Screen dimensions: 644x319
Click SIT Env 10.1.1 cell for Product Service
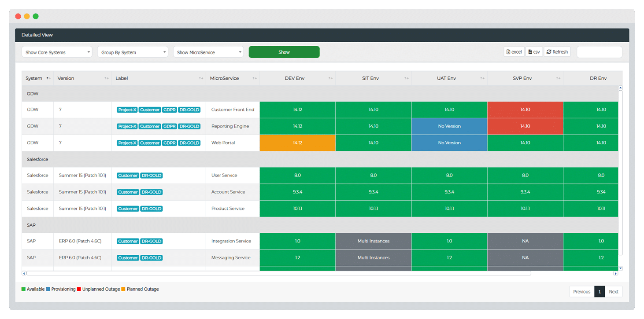pyautogui.click(x=373, y=209)
